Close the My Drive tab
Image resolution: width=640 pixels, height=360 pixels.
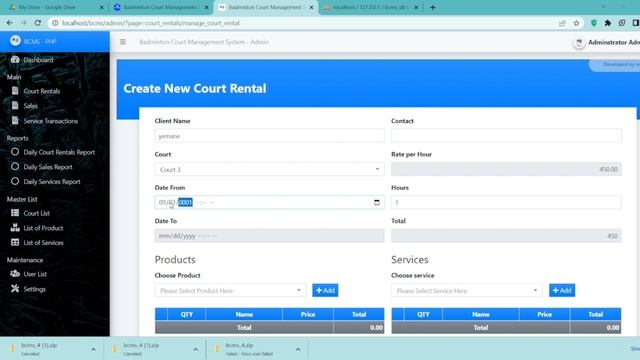[102, 7]
